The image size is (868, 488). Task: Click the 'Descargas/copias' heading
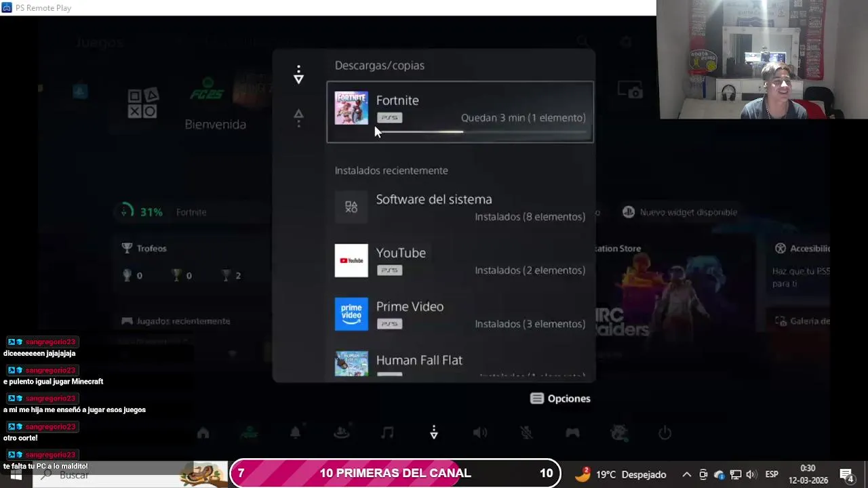coord(379,66)
